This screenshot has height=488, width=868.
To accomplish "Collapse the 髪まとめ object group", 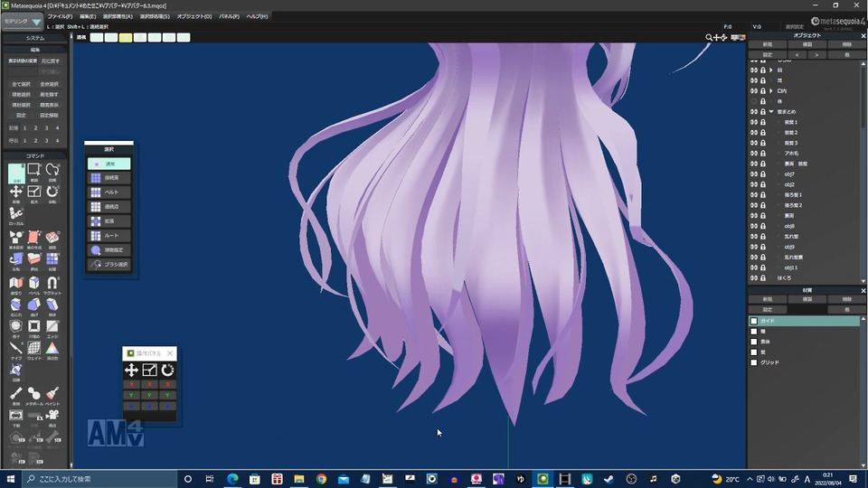I will pos(771,111).
